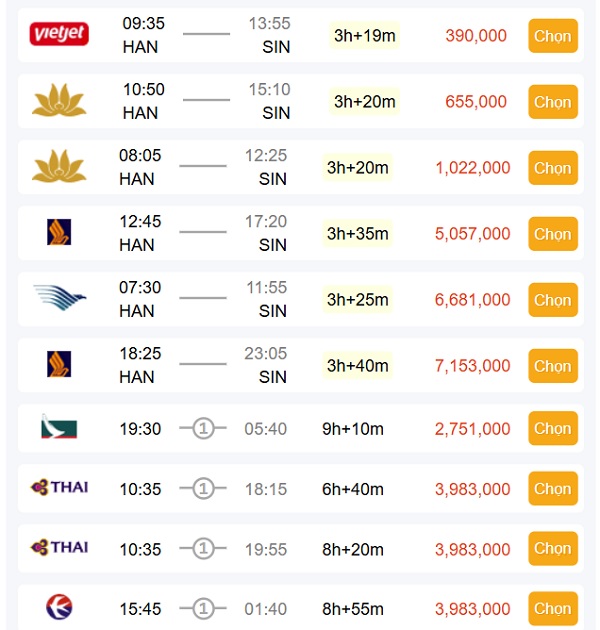Click the Cathay Pacific logo
Viewport: 600px width, 630px height.
coord(60,429)
